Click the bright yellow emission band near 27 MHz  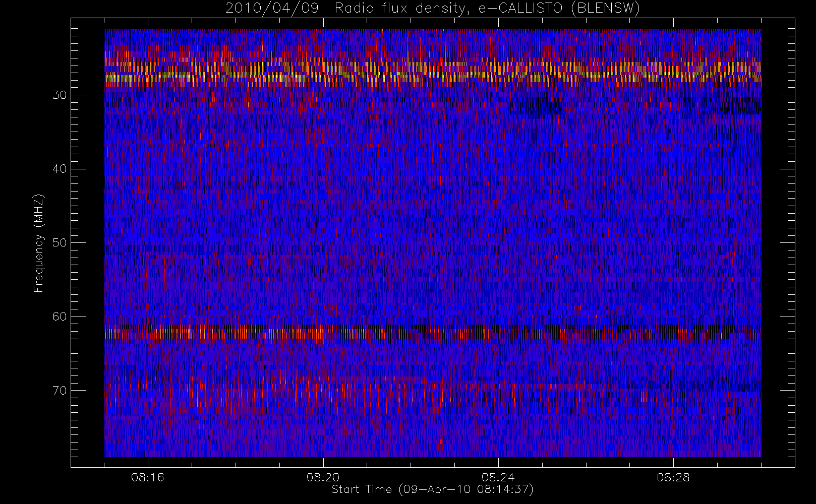pos(433,72)
